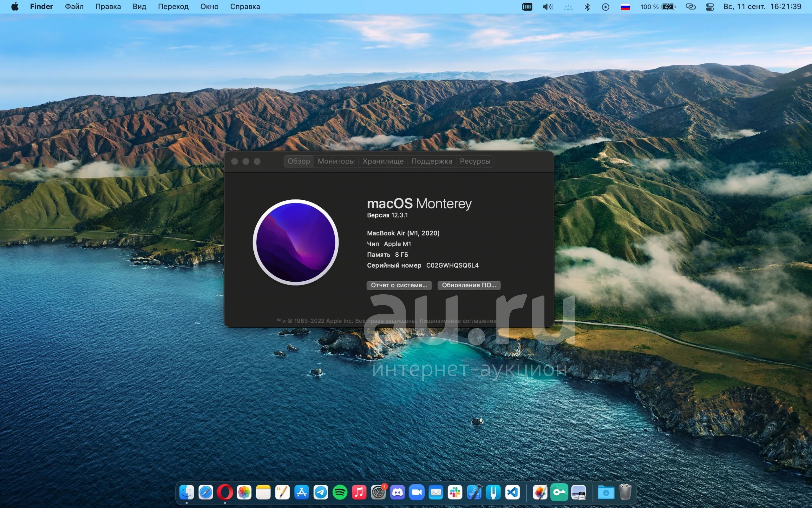Click the Отчет о системе button
The height and width of the screenshot is (508, 812).
pos(399,285)
